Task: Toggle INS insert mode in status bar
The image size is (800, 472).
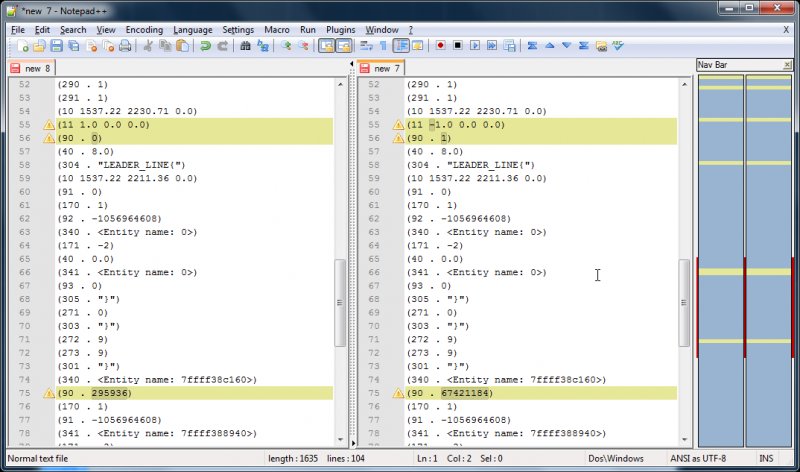Action: (x=766, y=458)
